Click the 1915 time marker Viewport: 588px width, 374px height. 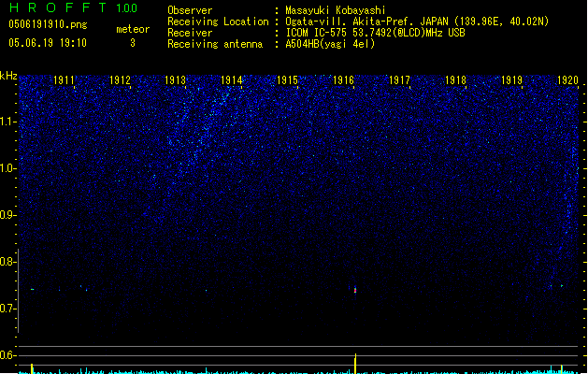(x=287, y=80)
